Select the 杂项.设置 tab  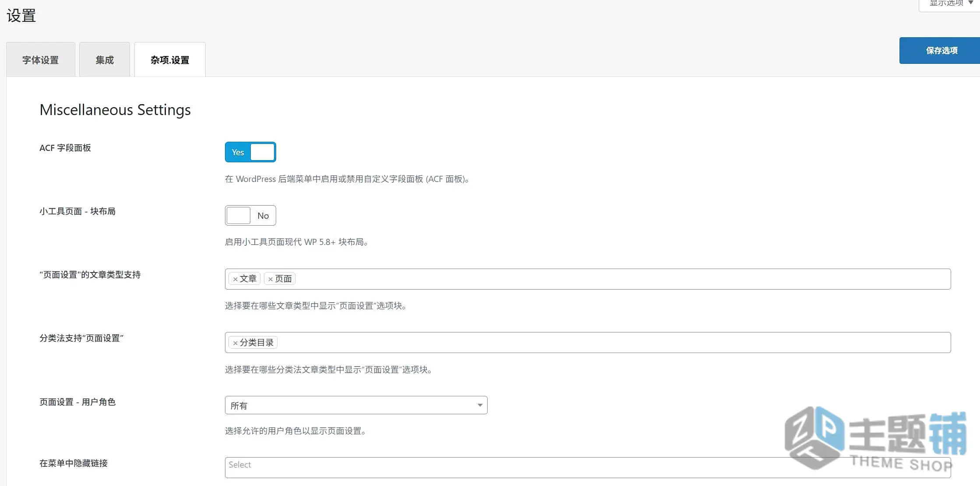[x=170, y=59]
